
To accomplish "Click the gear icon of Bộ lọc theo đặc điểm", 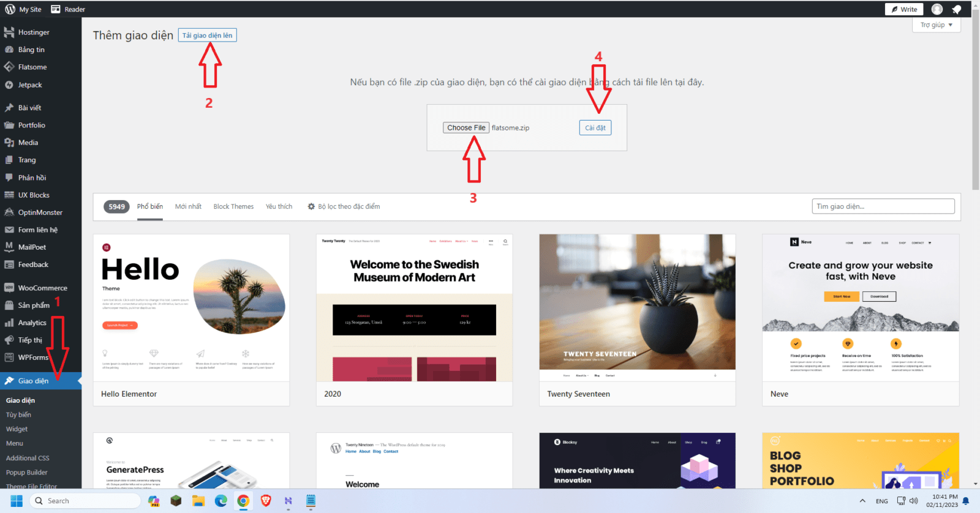I will 311,207.
